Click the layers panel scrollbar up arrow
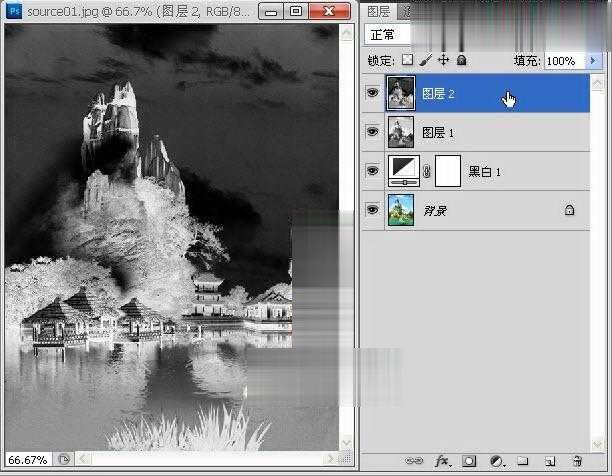Screen dimensions: 612x476 tap(597, 83)
